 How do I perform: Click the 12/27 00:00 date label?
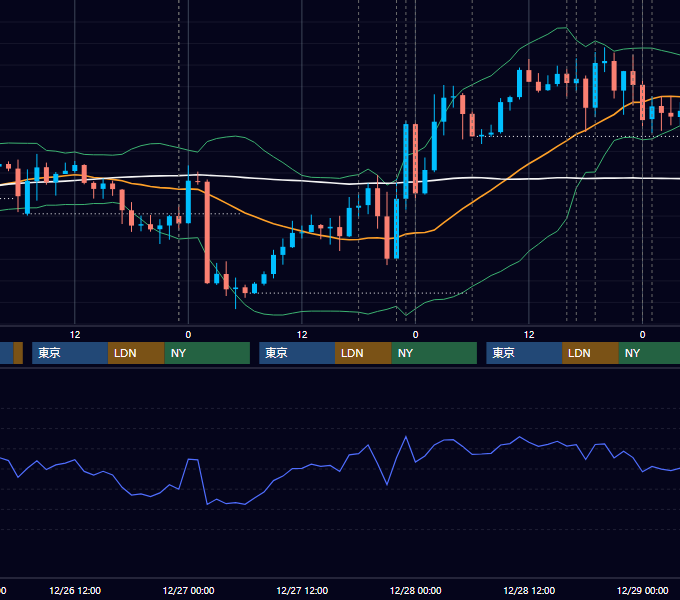tap(188, 590)
